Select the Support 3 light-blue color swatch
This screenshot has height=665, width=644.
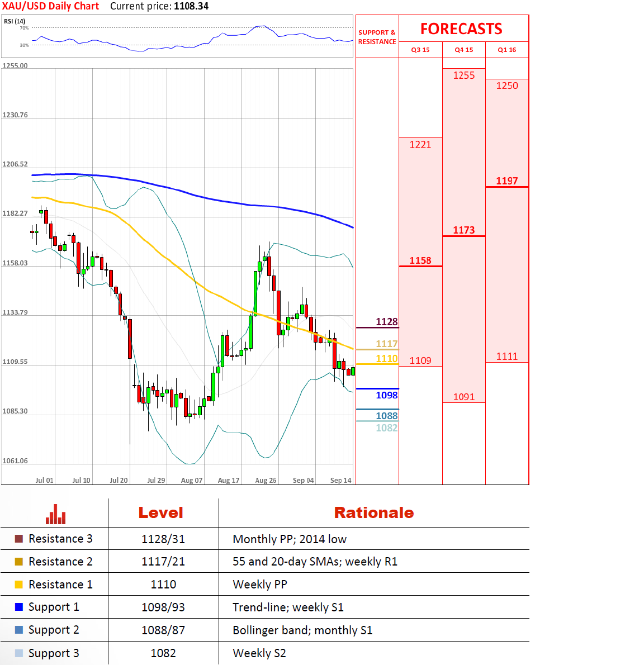[x=18, y=653]
